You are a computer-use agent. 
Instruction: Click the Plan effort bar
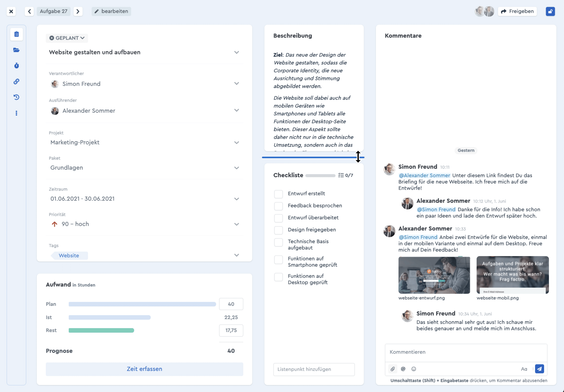click(142, 304)
